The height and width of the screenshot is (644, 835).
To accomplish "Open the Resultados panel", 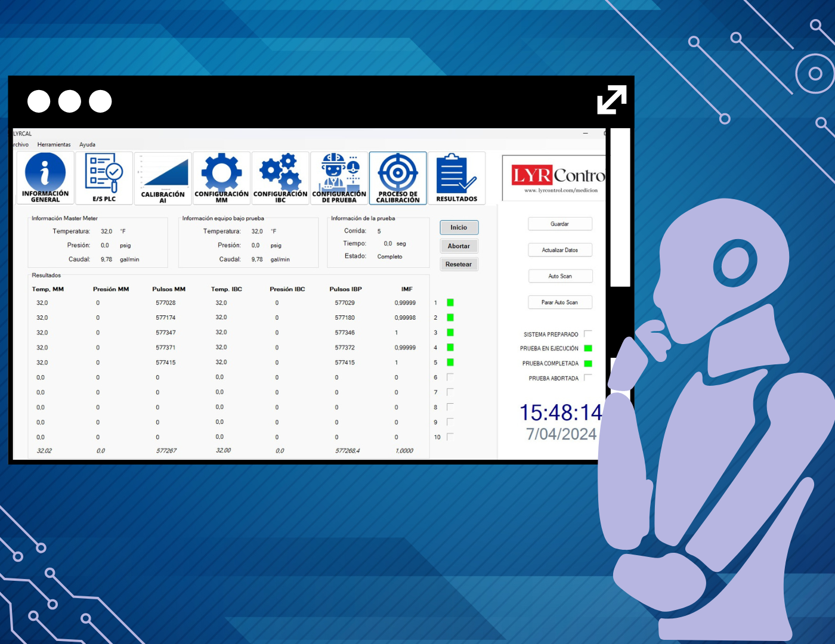I will click(457, 178).
